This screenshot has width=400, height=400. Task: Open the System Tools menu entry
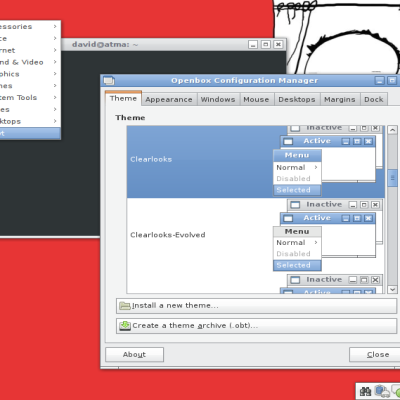tap(30, 98)
